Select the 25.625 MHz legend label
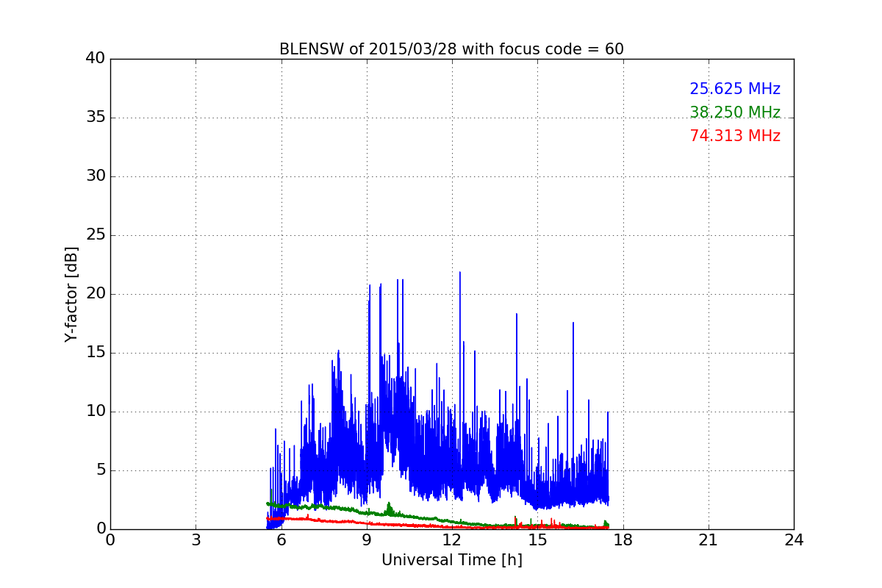 point(735,89)
